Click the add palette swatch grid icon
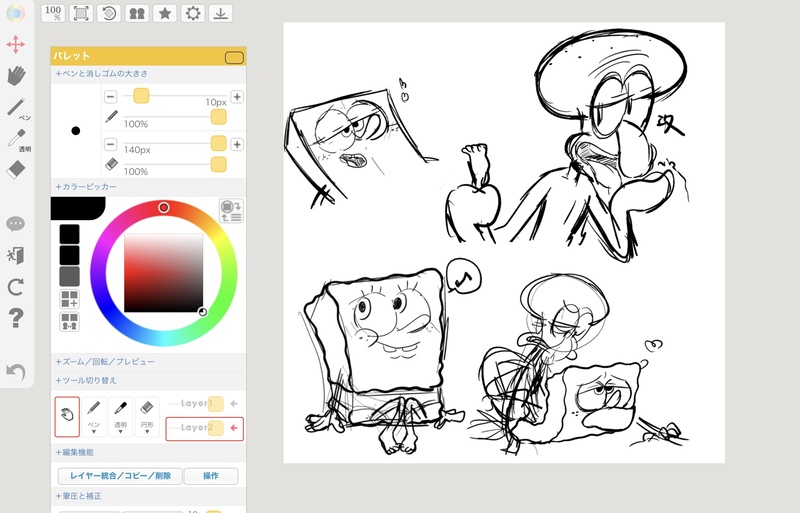 69,299
